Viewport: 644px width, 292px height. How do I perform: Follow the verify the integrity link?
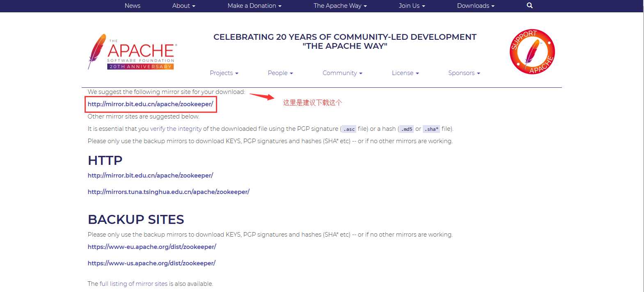click(176, 129)
